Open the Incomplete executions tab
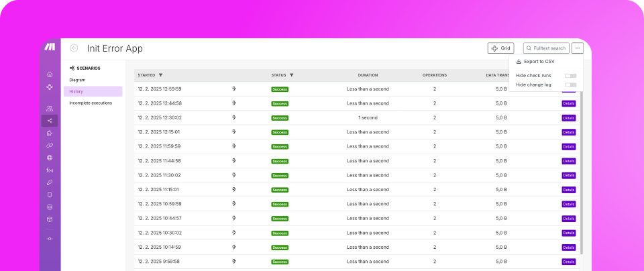644x271 pixels. point(91,103)
